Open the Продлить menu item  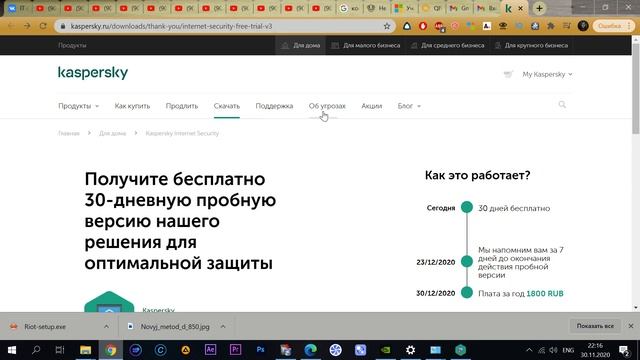pyautogui.click(x=182, y=106)
